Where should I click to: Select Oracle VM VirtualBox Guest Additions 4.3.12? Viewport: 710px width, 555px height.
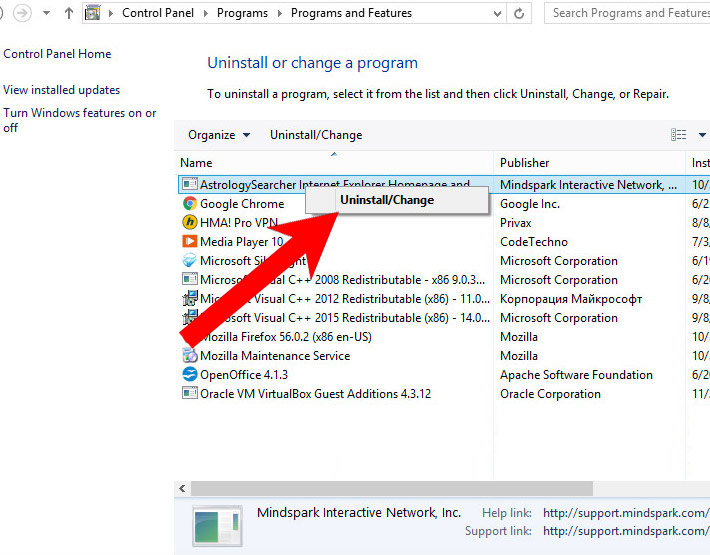pos(316,394)
